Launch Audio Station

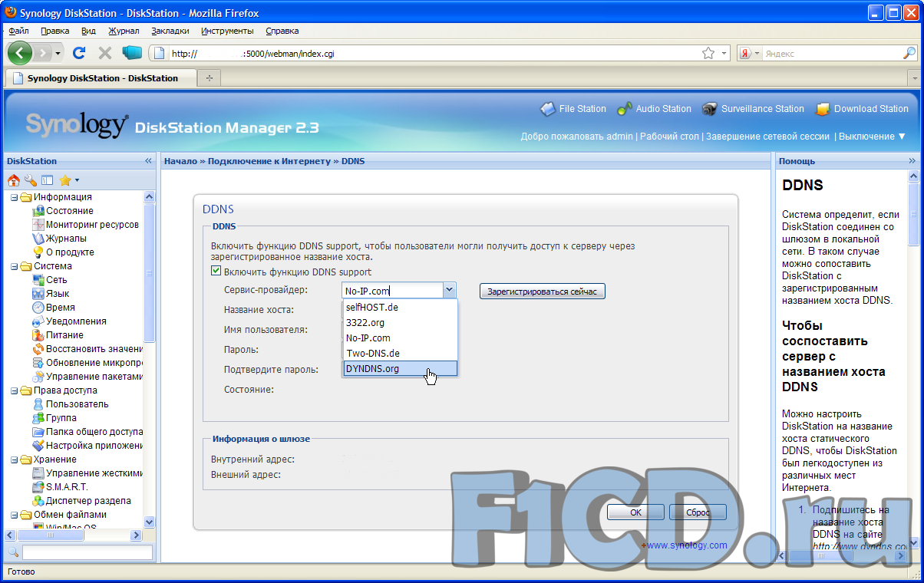[655, 109]
